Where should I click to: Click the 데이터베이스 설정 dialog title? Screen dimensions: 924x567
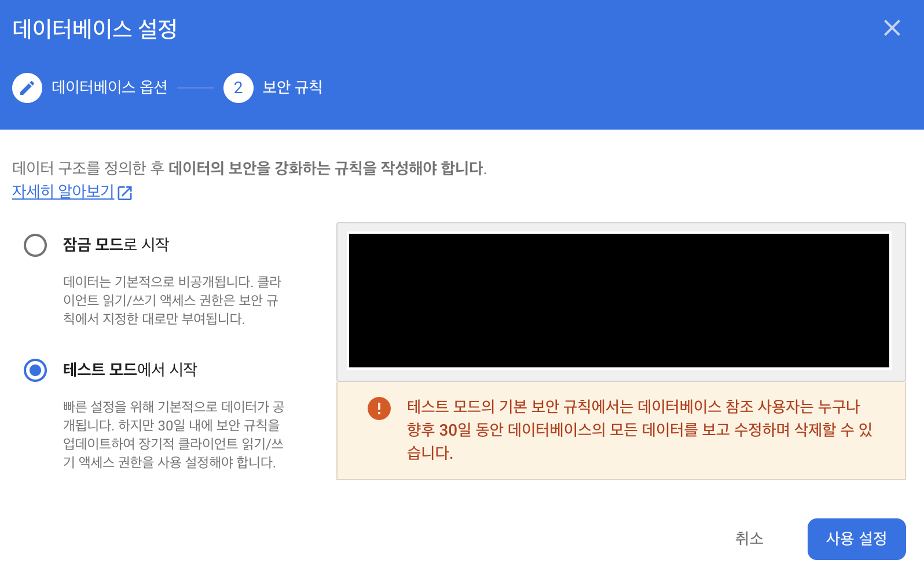(95, 29)
